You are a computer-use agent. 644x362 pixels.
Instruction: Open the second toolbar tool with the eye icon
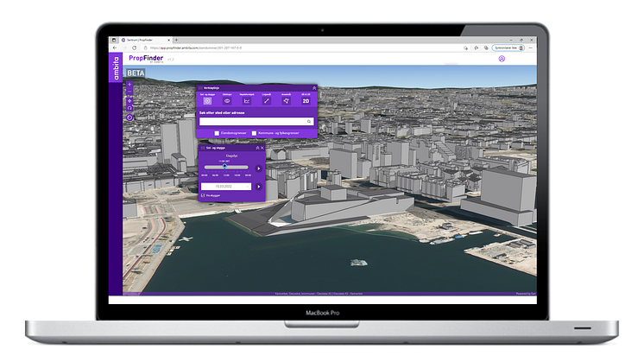click(227, 101)
